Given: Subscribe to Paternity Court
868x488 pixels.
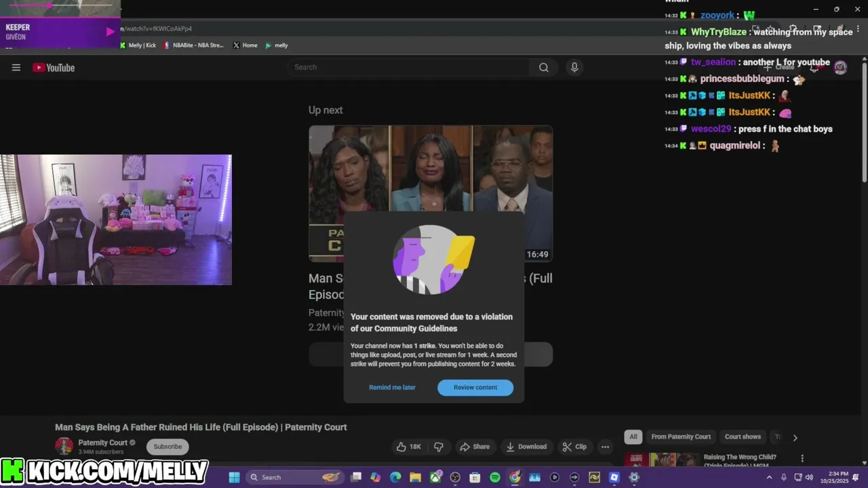Looking at the screenshot, I should pyautogui.click(x=167, y=447).
